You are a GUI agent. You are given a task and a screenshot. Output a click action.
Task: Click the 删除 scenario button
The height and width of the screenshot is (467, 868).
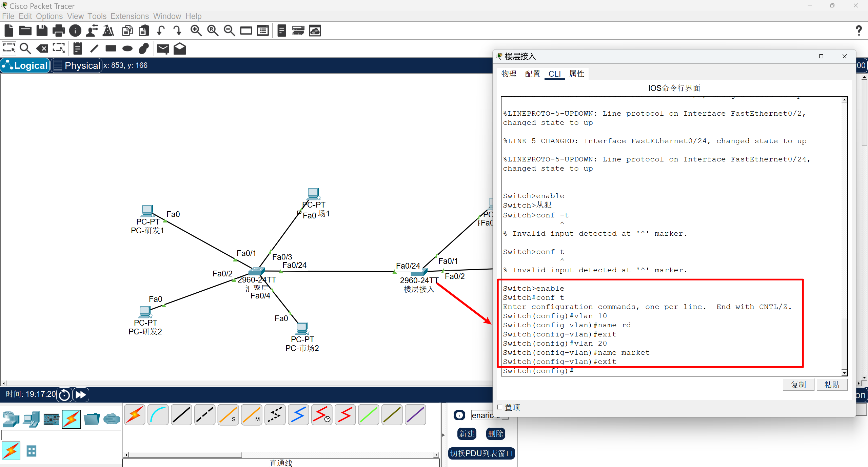tap(496, 434)
